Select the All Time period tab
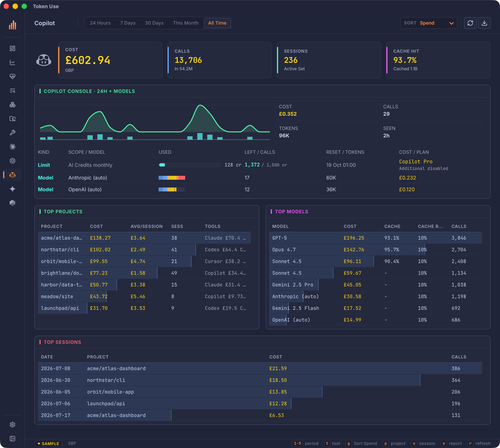This screenshot has height=448, width=500. (x=217, y=23)
